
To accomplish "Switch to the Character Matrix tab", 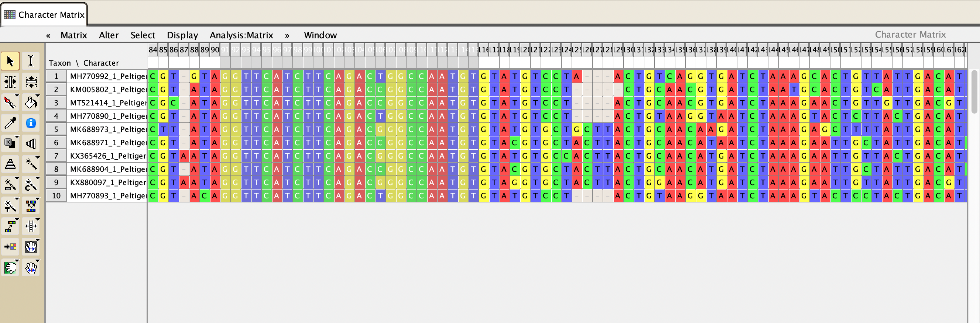I will click(x=44, y=14).
